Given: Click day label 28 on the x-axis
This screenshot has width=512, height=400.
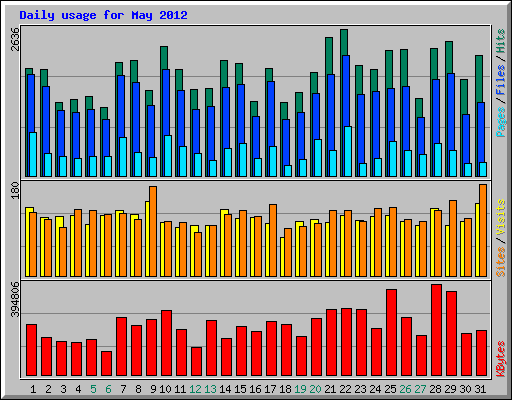Looking at the screenshot, I should (435, 389).
